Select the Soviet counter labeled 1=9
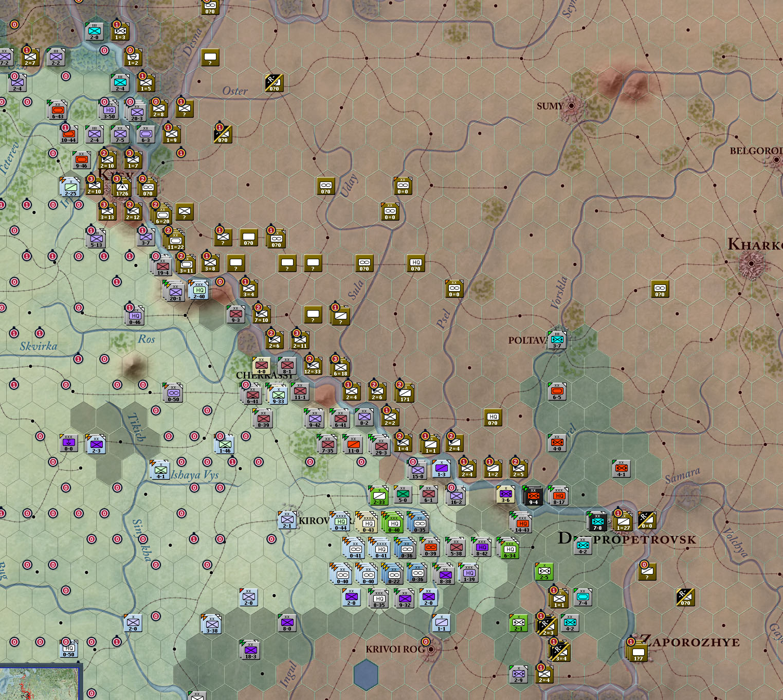 coord(172,135)
